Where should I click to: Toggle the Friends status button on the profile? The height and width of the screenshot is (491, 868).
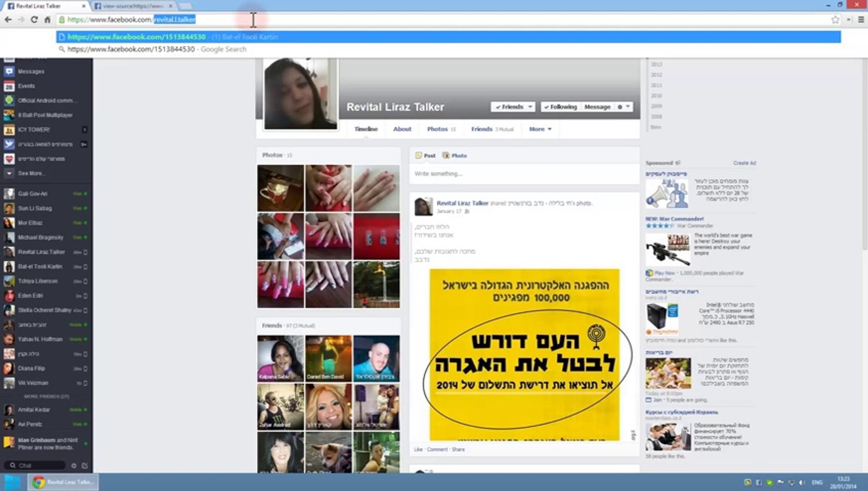[x=512, y=106]
